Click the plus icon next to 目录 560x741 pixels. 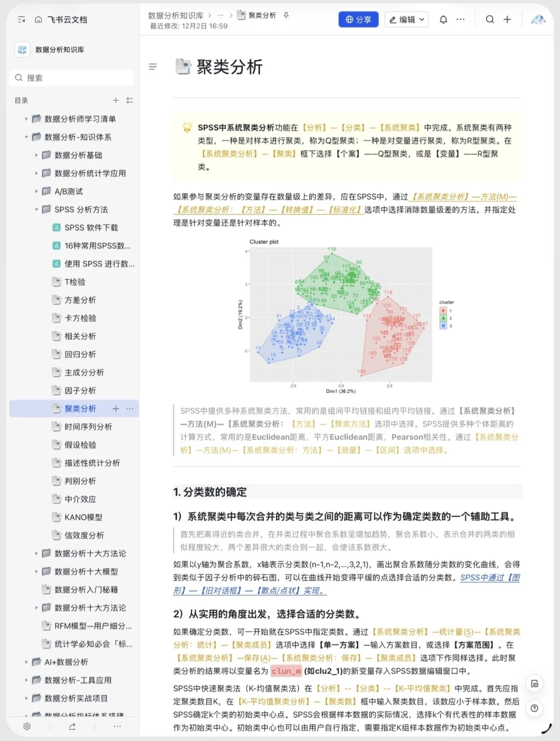(116, 100)
